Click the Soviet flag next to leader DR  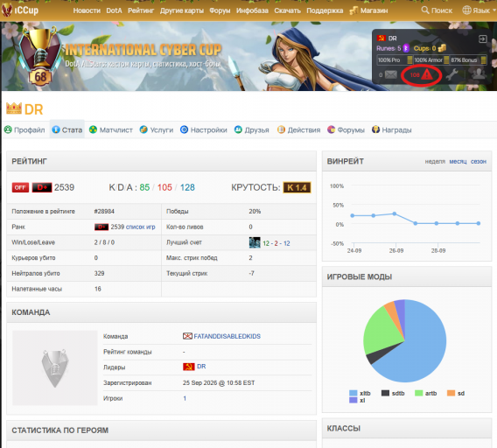click(189, 367)
